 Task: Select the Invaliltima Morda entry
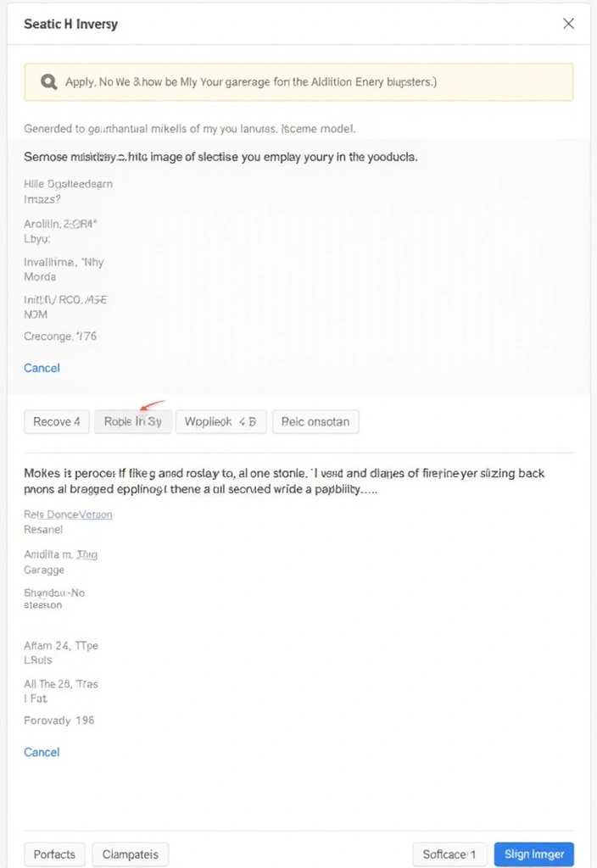click(x=64, y=270)
